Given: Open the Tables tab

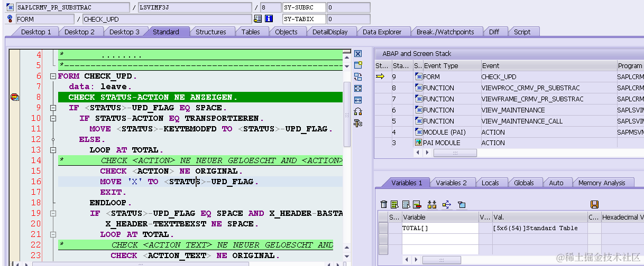Looking at the screenshot, I should point(251,32).
